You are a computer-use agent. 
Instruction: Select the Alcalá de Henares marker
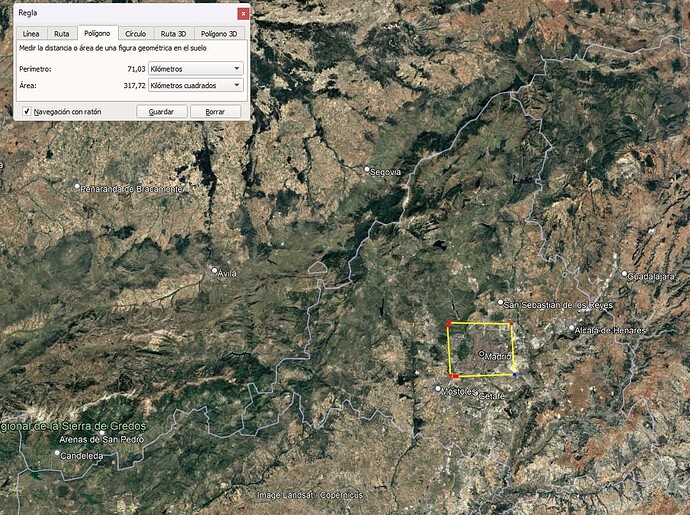[573, 328]
